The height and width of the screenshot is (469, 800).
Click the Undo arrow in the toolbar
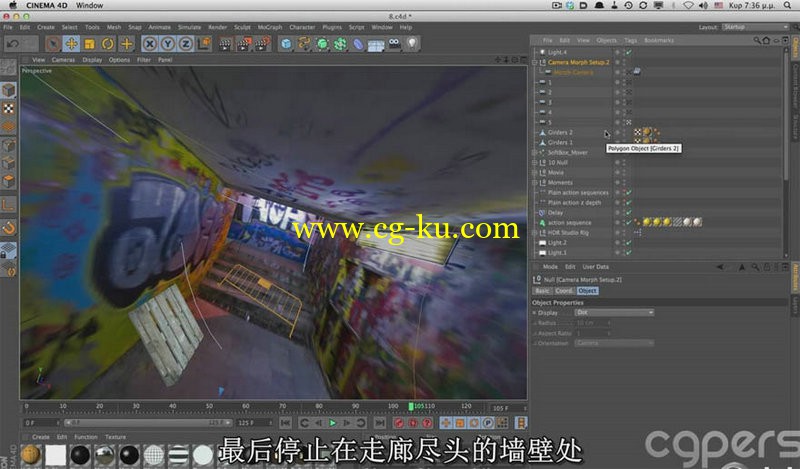13,44
